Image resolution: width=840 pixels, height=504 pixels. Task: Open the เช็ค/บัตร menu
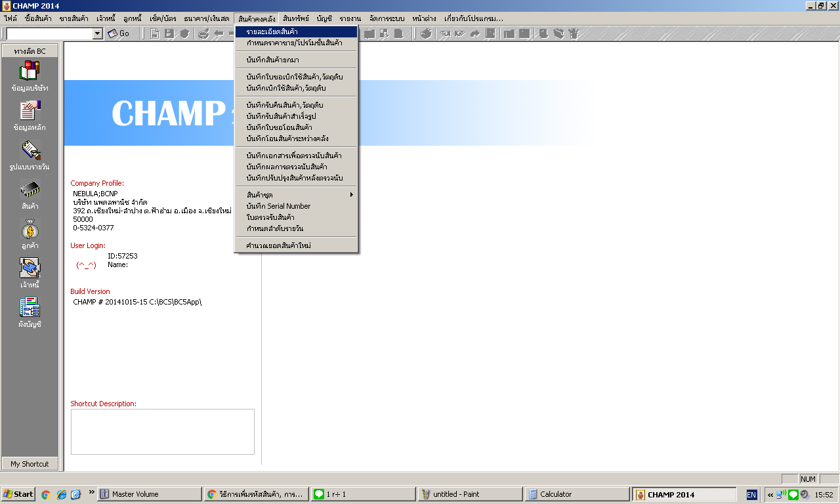(x=163, y=18)
